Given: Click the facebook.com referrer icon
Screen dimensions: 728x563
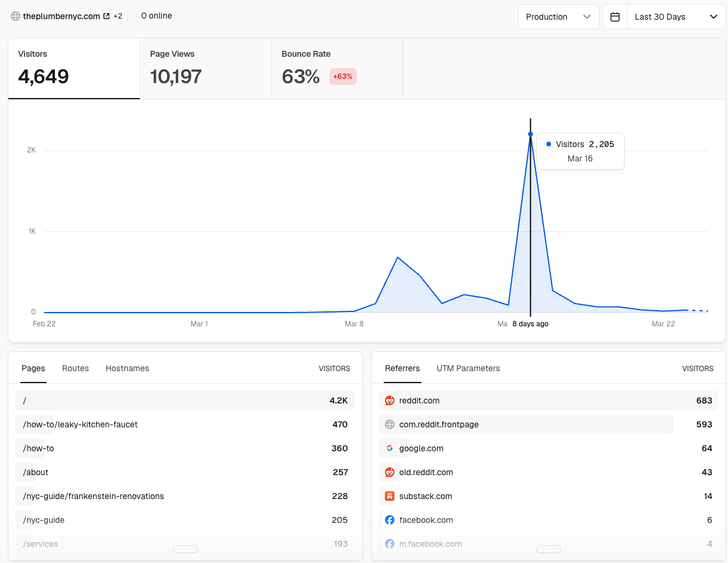Looking at the screenshot, I should click(x=390, y=520).
